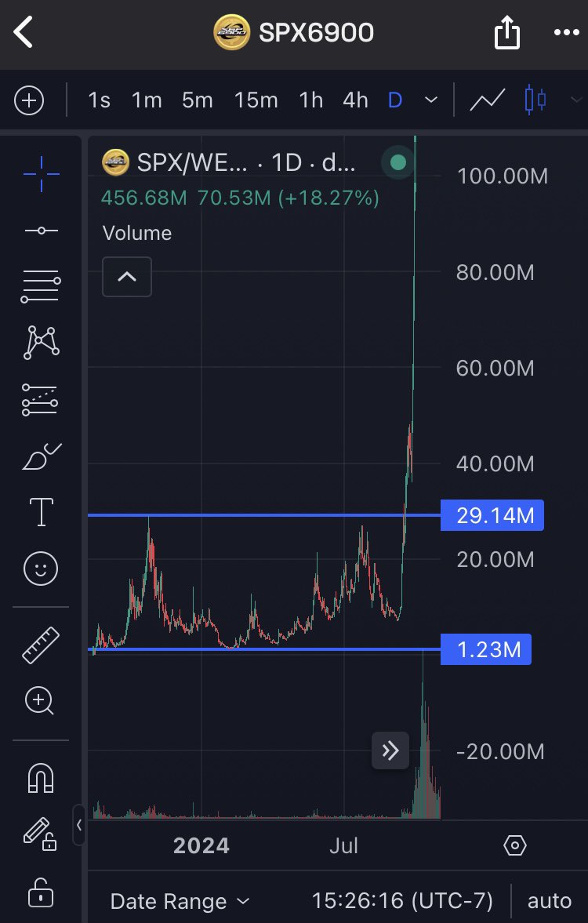Select the 15m timeframe
This screenshot has width=588, height=923.
click(256, 100)
